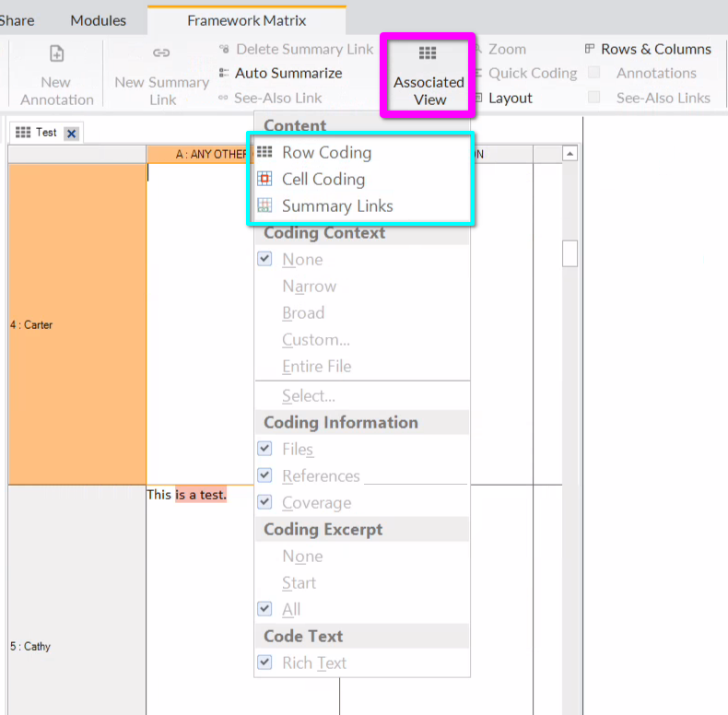Click the New Annotation icon

(x=56, y=54)
